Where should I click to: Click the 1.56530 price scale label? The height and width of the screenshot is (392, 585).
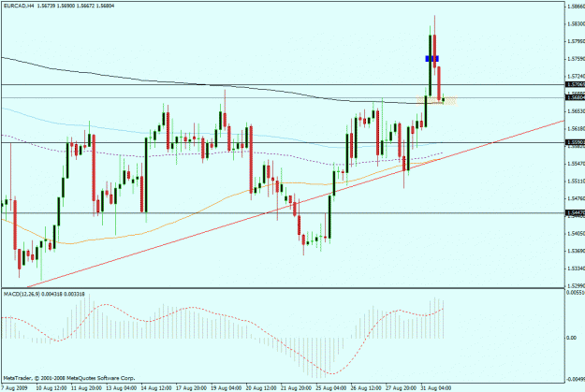point(576,111)
